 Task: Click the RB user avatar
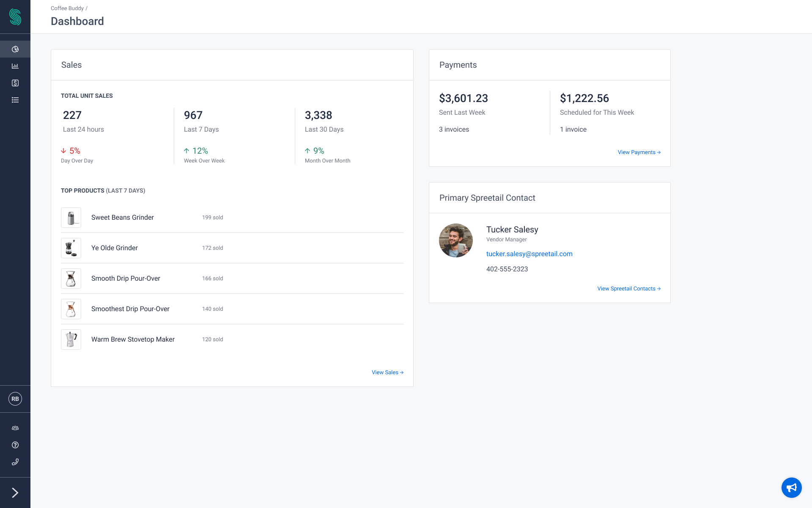[x=15, y=399]
